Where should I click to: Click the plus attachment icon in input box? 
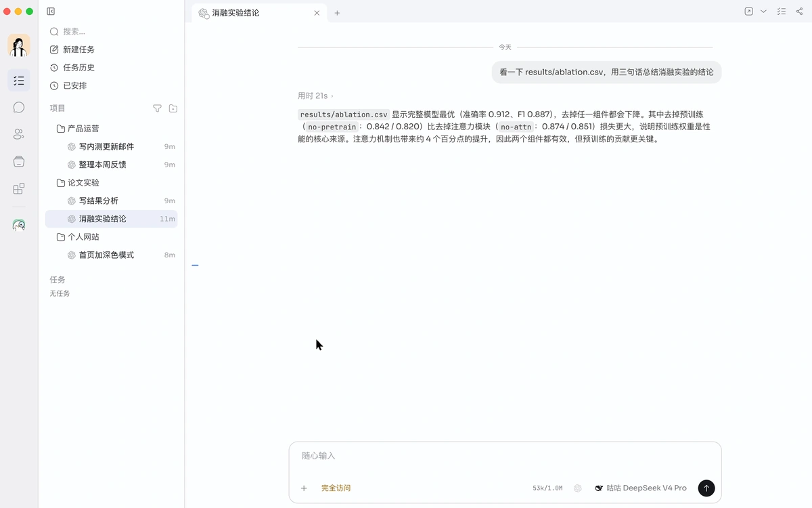click(x=304, y=488)
